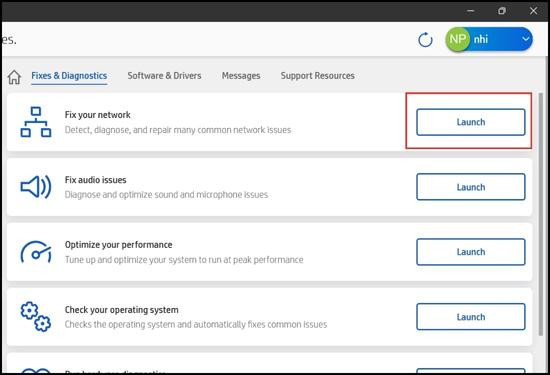The image size is (550, 375).
Task: Switch to the Support Resources tab
Action: pyautogui.click(x=317, y=76)
